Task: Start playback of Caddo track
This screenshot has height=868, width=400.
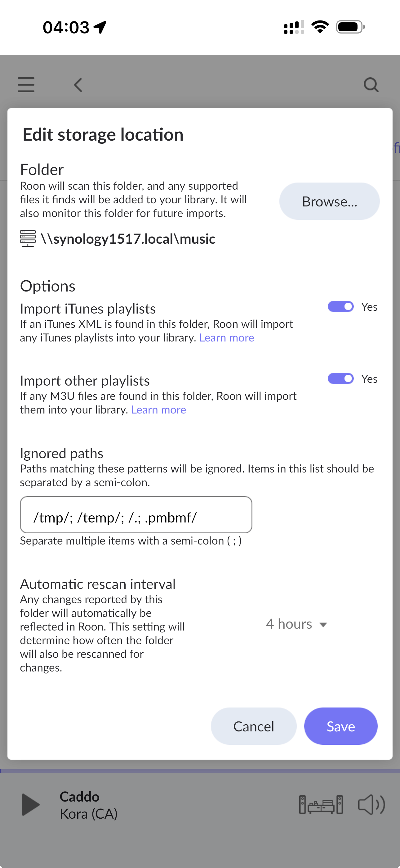Action: pyautogui.click(x=31, y=805)
